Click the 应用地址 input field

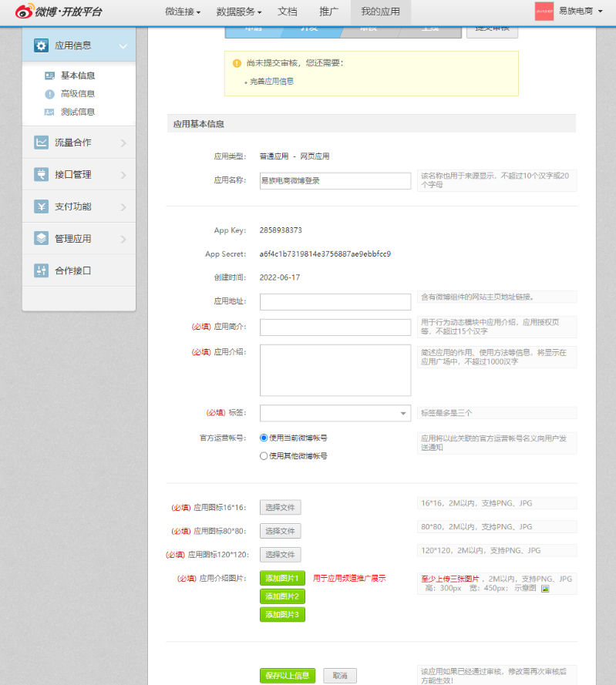click(335, 302)
